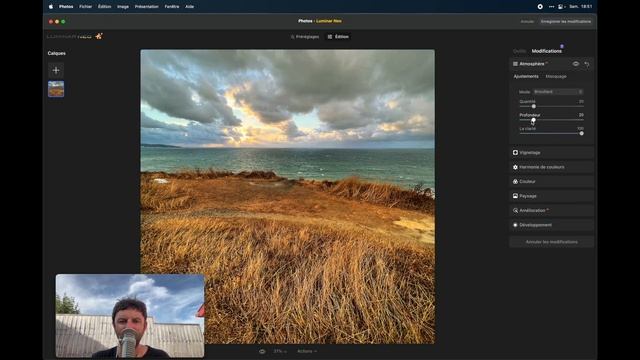The height and width of the screenshot is (360, 640).
Task: Toggle Atmosphère tool visibility eye
Action: pyautogui.click(x=576, y=64)
